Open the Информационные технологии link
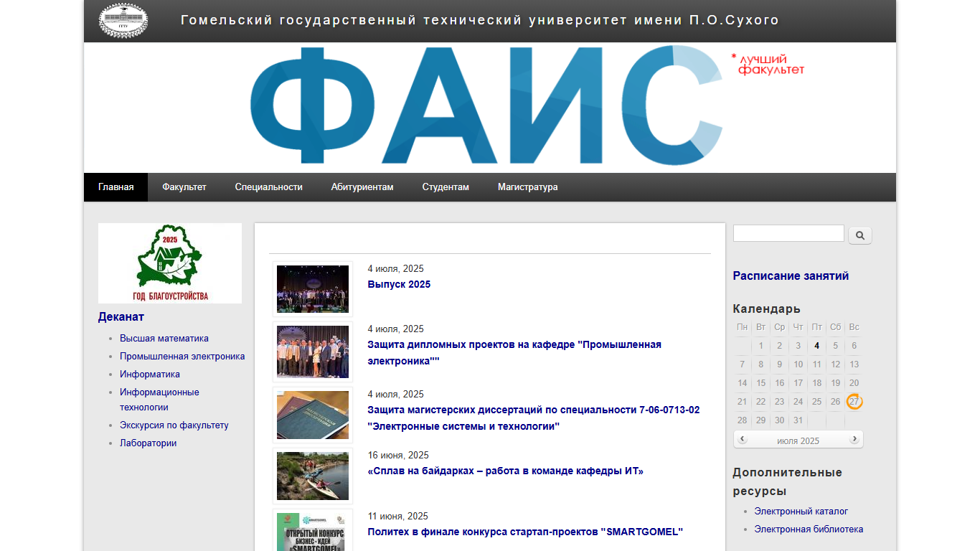Screen dimensions: 980x551 (159, 400)
